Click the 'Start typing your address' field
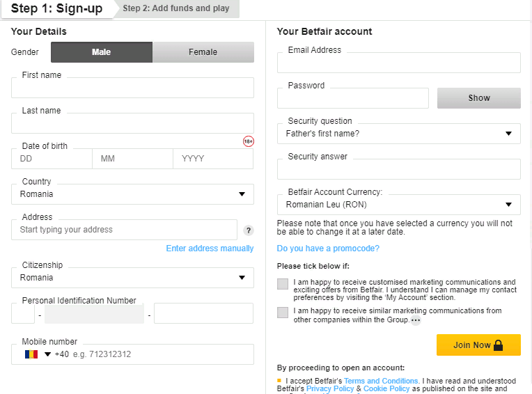 coord(124,230)
